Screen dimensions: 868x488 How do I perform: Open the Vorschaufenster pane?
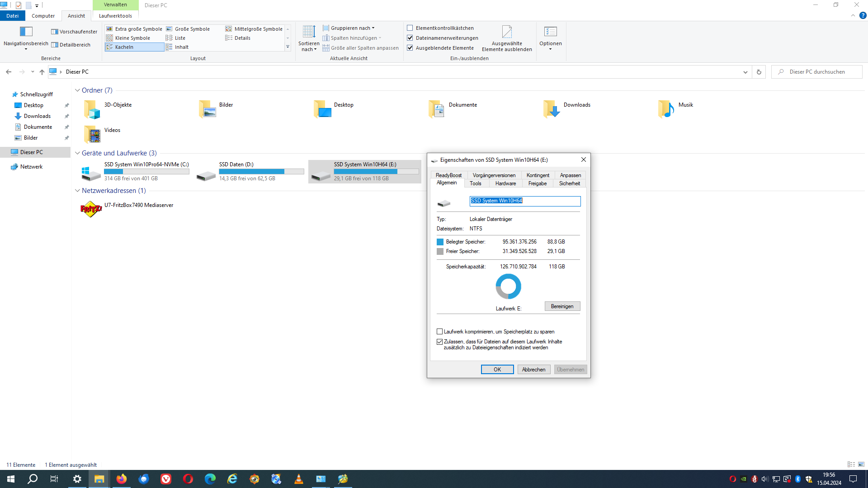tap(74, 32)
